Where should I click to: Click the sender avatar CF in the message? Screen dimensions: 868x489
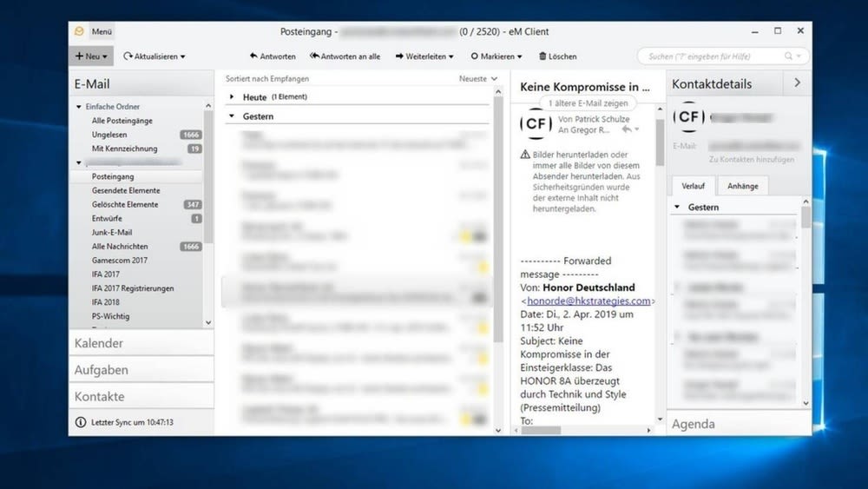pyautogui.click(x=536, y=123)
